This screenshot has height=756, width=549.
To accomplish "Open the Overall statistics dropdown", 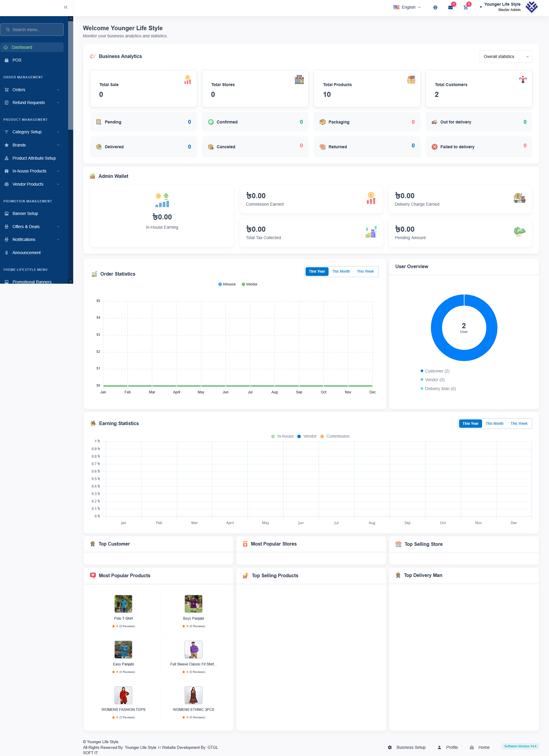I will [506, 57].
